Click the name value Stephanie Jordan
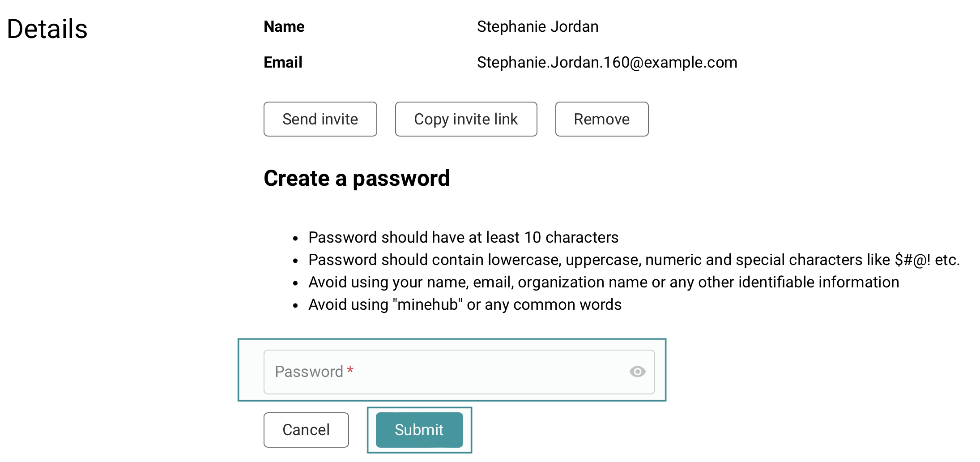 point(537,27)
